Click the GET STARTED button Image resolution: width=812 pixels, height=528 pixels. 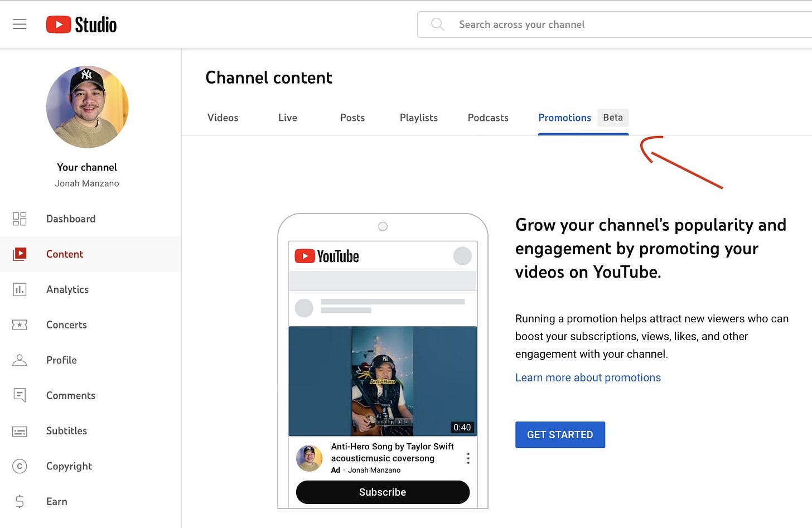coord(560,435)
